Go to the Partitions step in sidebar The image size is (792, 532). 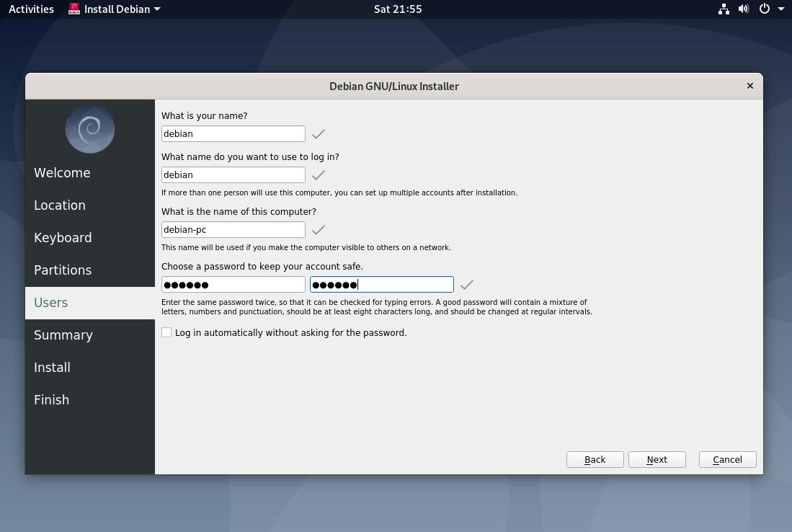point(90,270)
